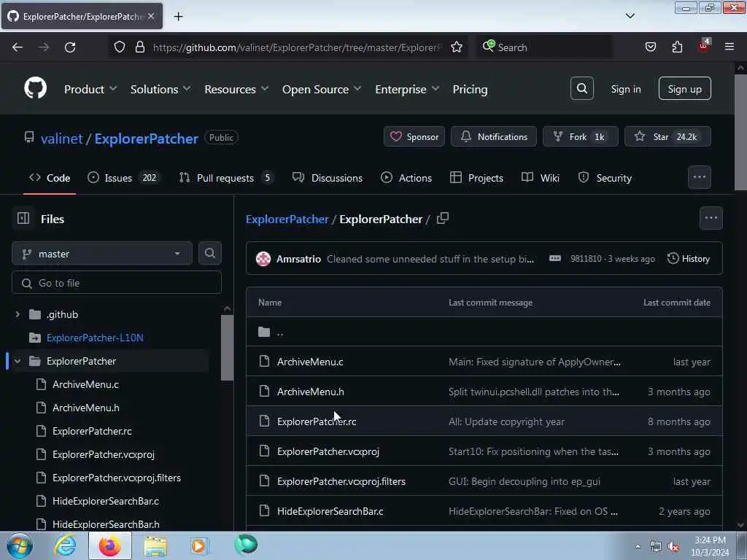Click the Sign in link
This screenshot has height=560, width=747.
(625, 89)
